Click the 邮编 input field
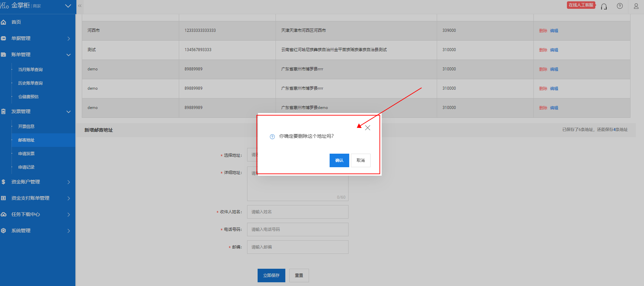Screen dimensions: 644x286 pos(297,247)
